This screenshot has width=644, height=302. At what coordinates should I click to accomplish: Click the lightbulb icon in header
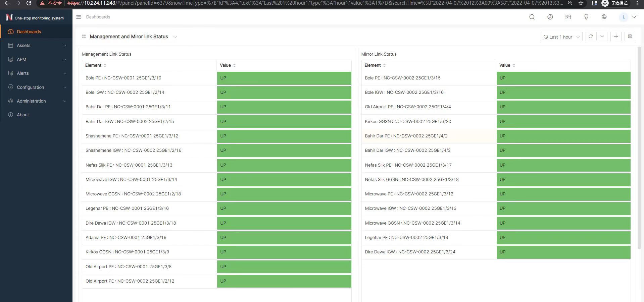[586, 17]
